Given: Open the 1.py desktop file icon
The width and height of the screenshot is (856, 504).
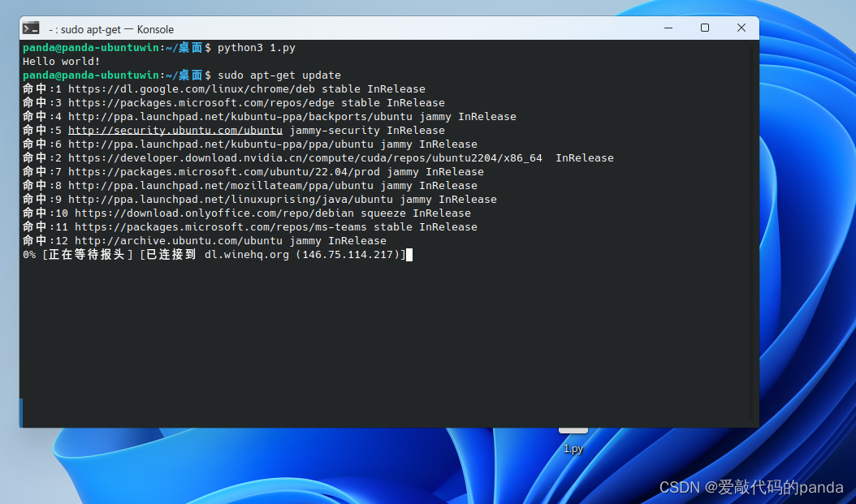Looking at the screenshot, I should tap(573, 430).
